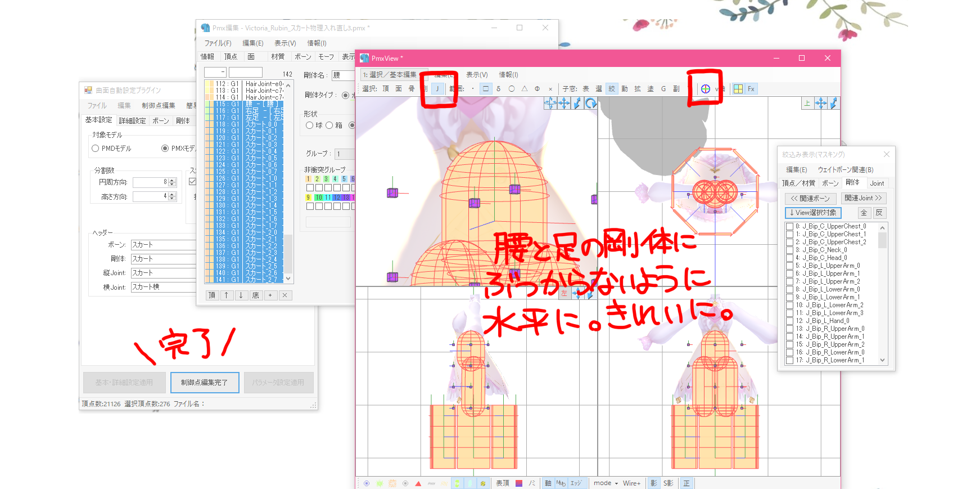Click the down arrow of the masking list scrollbar
The width and height of the screenshot is (980, 489).
(x=882, y=360)
